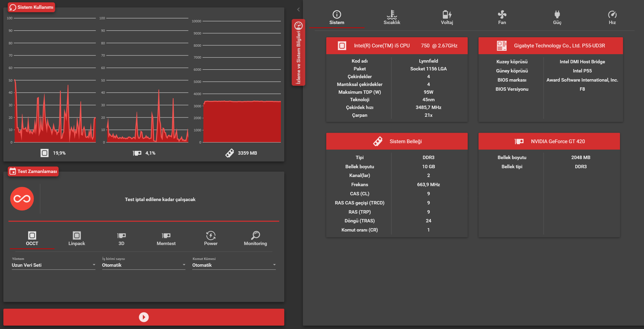Viewport: 644px width, 329px height.
Task: Open the Monitoring tab
Action: tap(256, 239)
